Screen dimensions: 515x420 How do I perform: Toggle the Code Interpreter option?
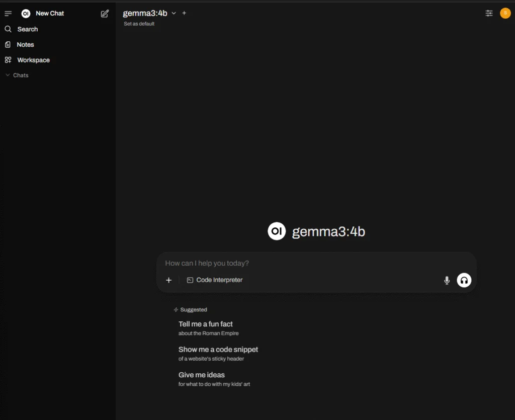point(215,280)
